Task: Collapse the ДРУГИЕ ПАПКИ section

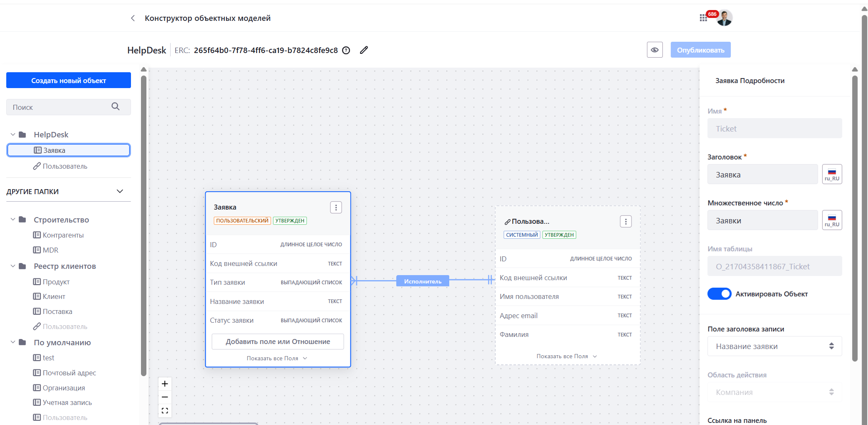Action: pos(120,191)
